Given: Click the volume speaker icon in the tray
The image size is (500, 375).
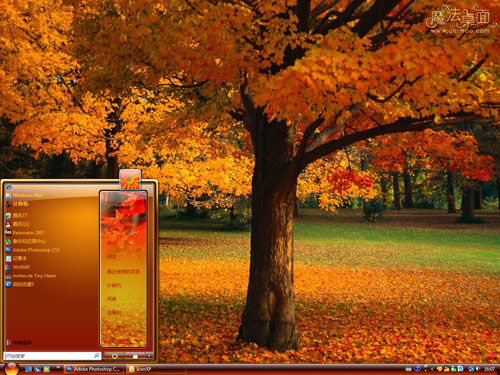Looking at the screenshot, I should pos(478,368).
